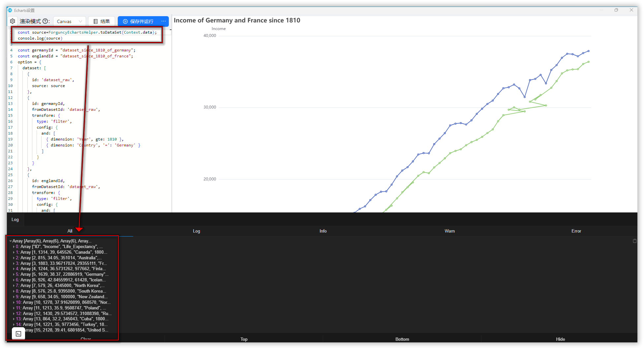Click last data point of green series
This screenshot has height=349, width=644.
click(589, 62)
